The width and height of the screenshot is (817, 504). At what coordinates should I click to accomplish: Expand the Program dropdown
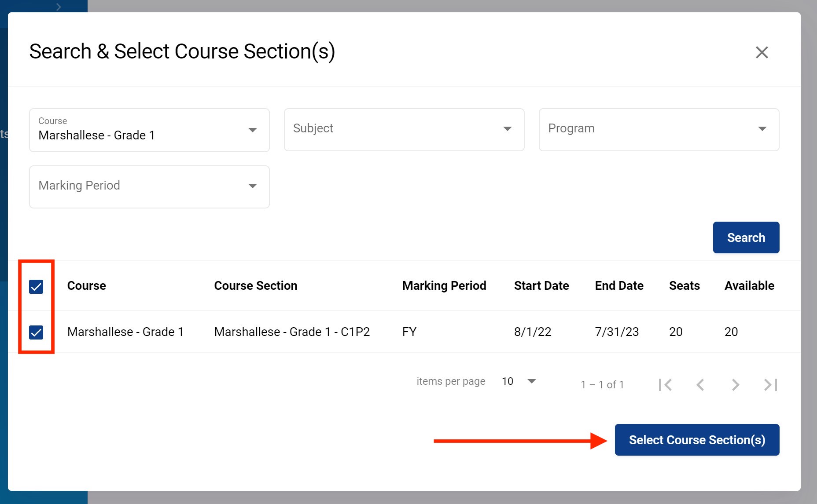659,129
